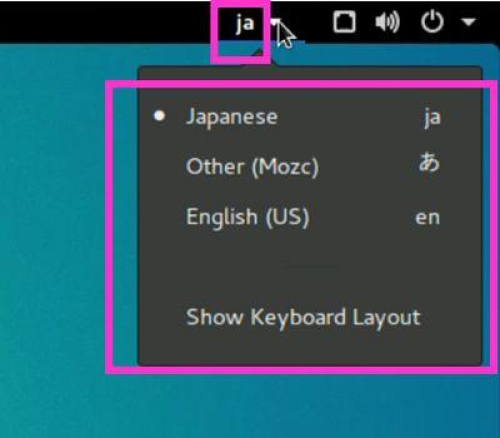
Task: Click the separator line above Show Keyboard Layout
Action: [x=310, y=266]
